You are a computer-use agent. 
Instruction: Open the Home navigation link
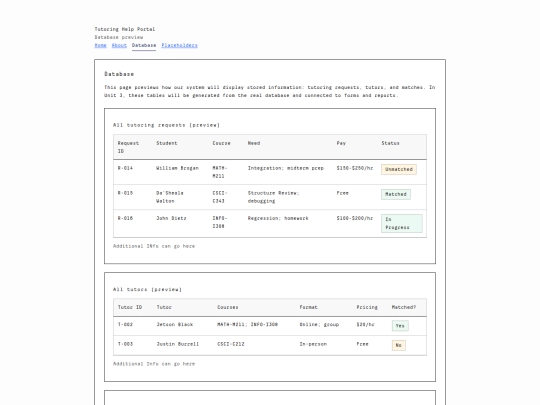(x=100, y=45)
